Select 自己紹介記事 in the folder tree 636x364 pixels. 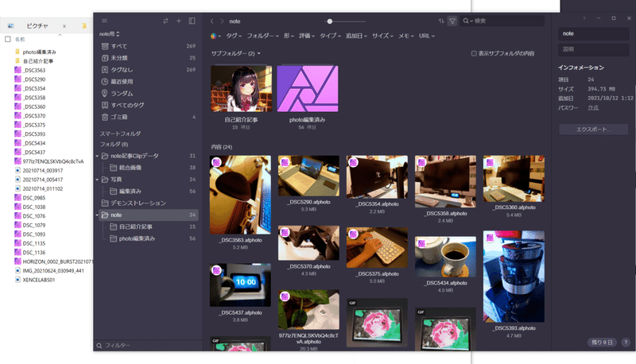(148, 227)
